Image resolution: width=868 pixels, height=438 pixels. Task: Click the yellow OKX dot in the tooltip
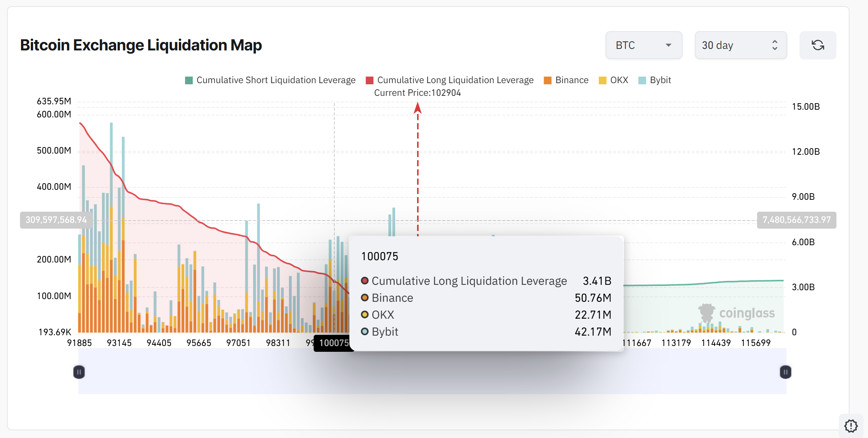point(364,314)
